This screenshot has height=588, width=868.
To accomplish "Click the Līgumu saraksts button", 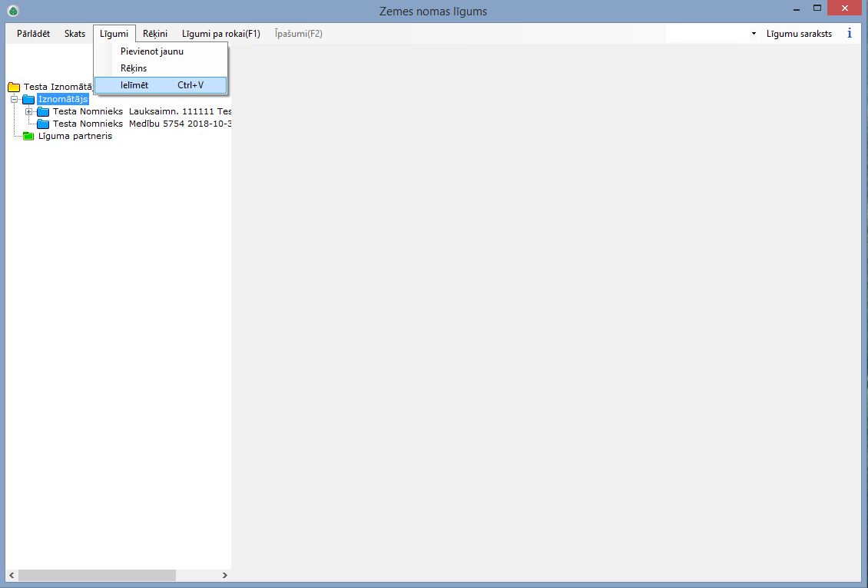I will [x=799, y=34].
